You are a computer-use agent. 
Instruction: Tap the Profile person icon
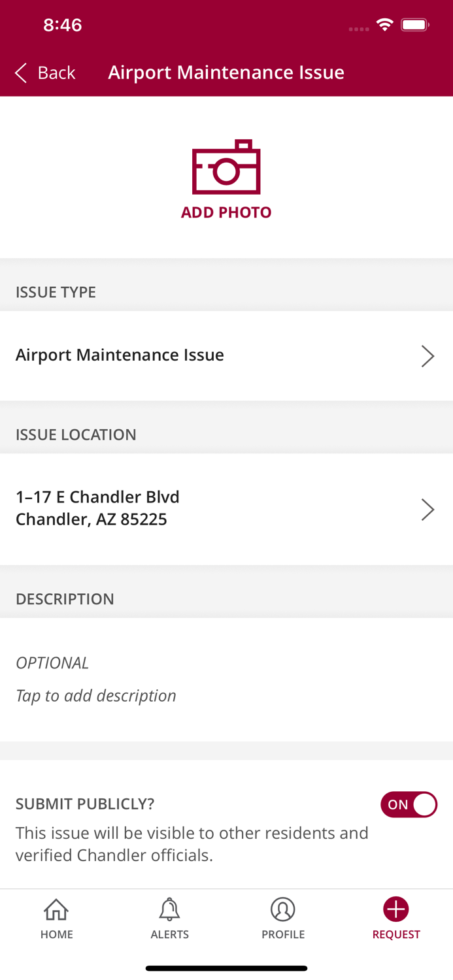(283, 909)
